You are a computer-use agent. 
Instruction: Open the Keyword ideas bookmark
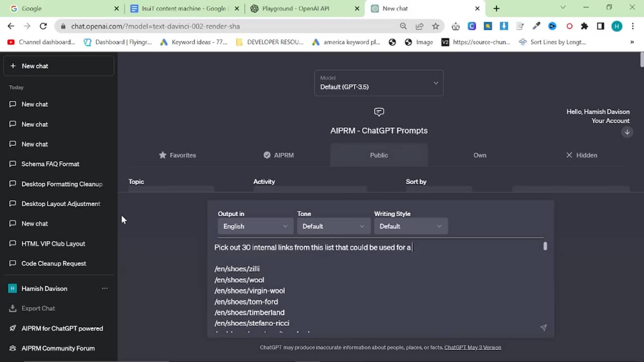tap(194, 42)
